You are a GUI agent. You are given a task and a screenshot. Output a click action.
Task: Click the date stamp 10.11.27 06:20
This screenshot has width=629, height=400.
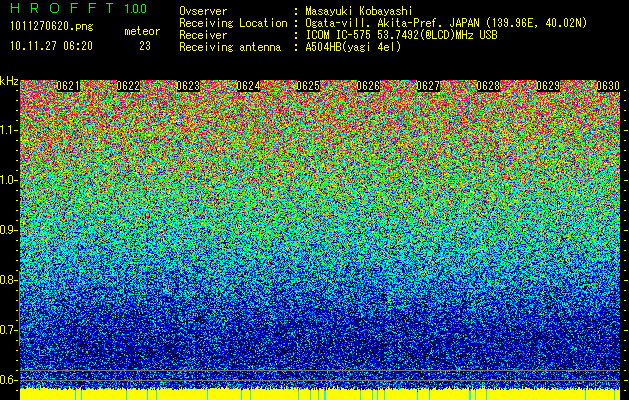(x=51, y=46)
